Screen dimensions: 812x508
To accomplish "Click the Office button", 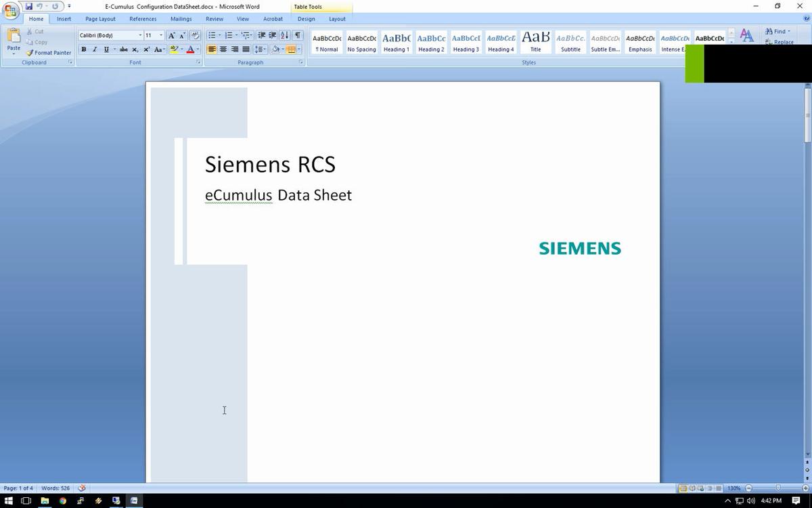I will pos(10,10).
